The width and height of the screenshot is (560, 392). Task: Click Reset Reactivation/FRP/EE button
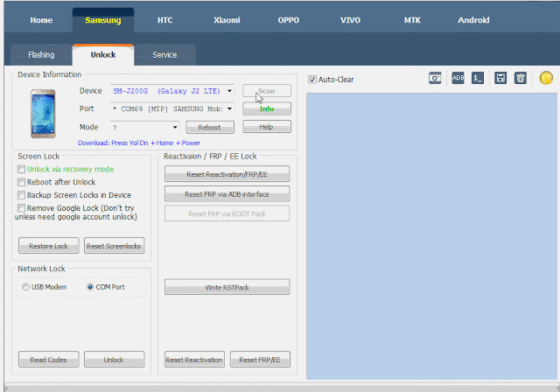click(227, 174)
